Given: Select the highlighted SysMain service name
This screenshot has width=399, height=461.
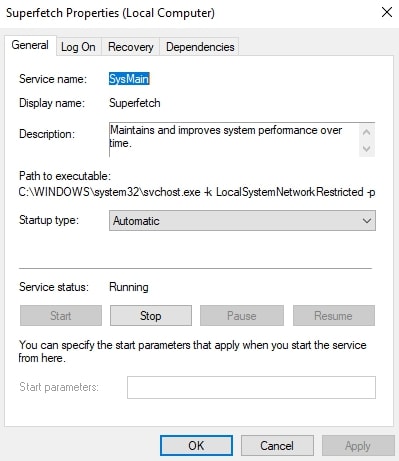Looking at the screenshot, I should (x=129, y=79).
